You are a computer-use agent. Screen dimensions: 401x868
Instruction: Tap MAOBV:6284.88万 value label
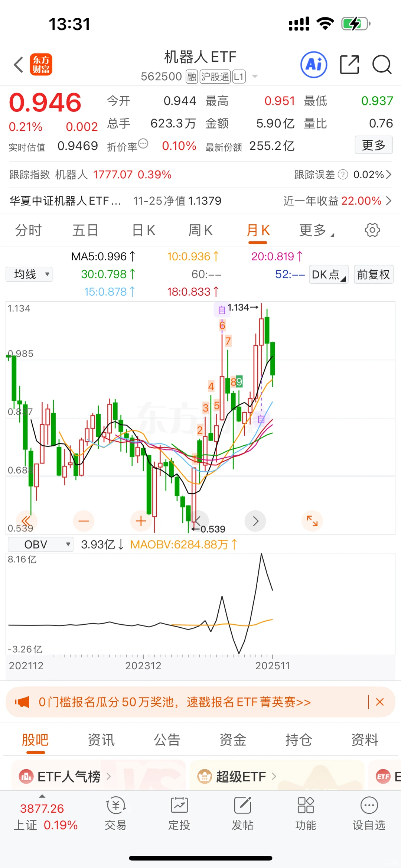pos(184,544)
